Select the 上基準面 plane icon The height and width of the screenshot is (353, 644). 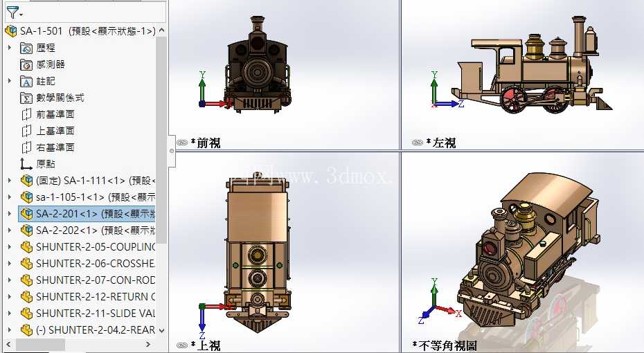26,131
